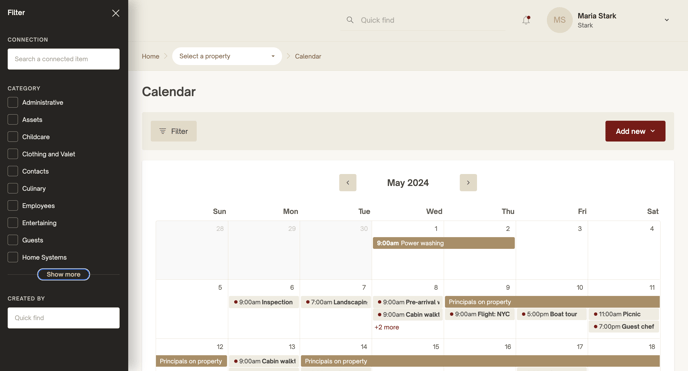
Task: Open the 11:00am Picnic event
Action: [624, 314]
